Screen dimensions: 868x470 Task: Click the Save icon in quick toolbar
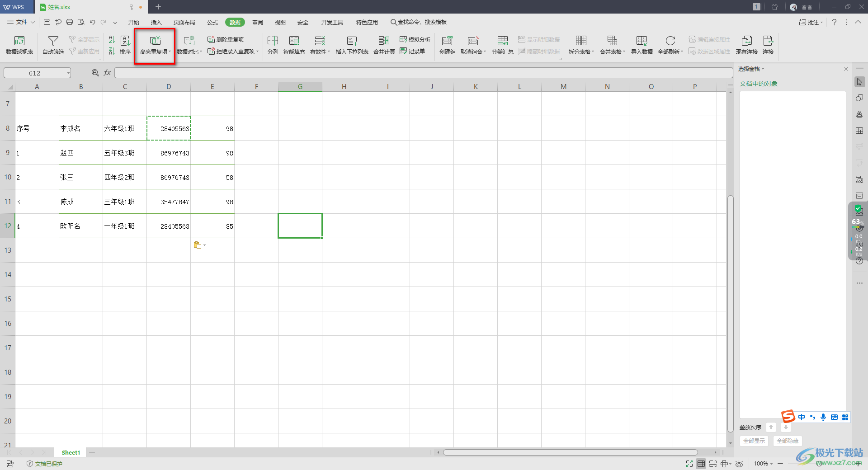(x=47, y=22)
